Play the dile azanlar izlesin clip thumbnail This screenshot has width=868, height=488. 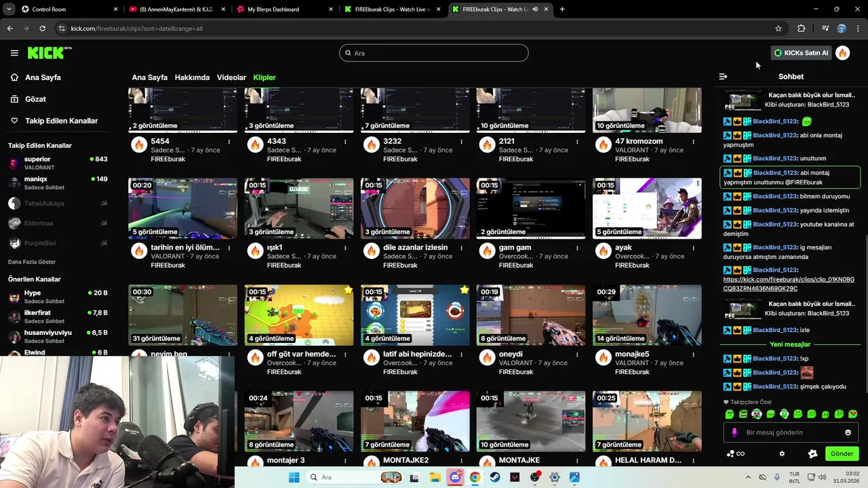(415, 208)
